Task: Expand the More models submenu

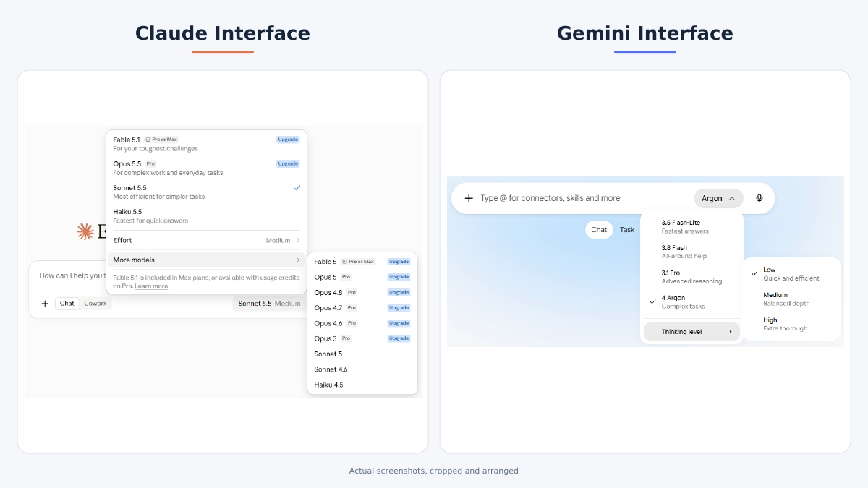Action: [x=206, y=260]
